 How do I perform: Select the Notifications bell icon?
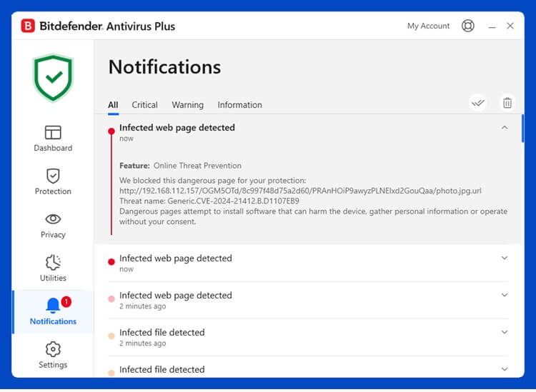coord(53,306)
